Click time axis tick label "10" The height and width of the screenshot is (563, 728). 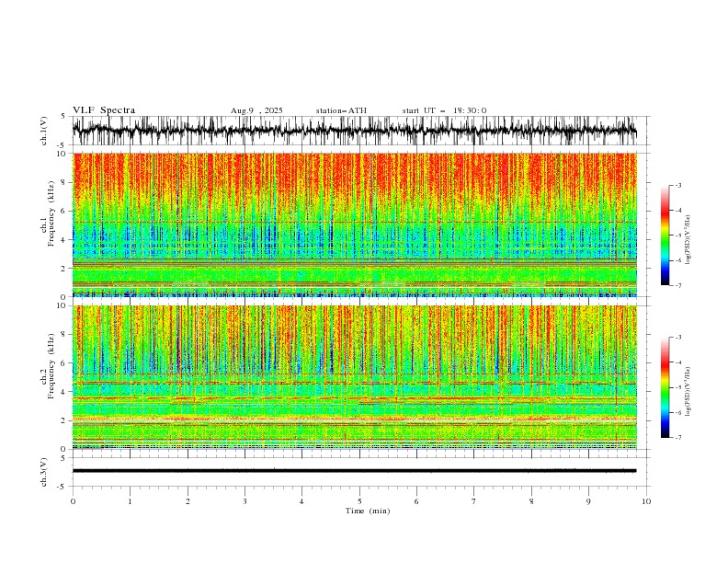pyautogui.click(x=646, y=501)
